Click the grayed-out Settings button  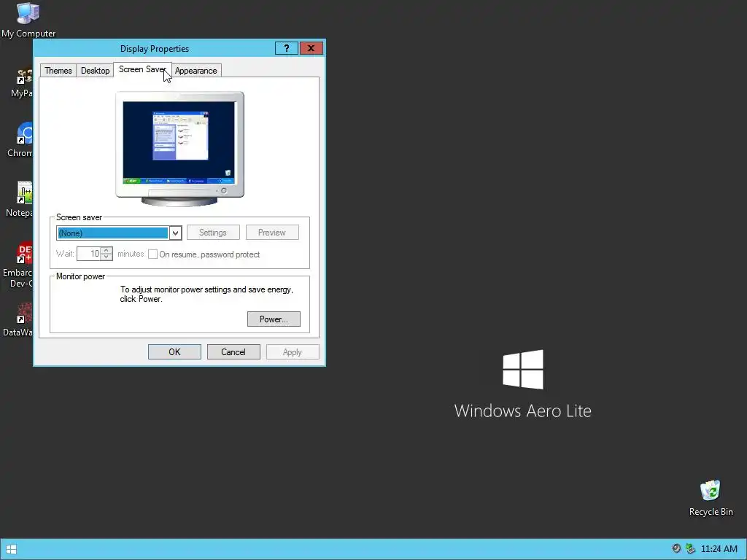(x=213, y=233)
